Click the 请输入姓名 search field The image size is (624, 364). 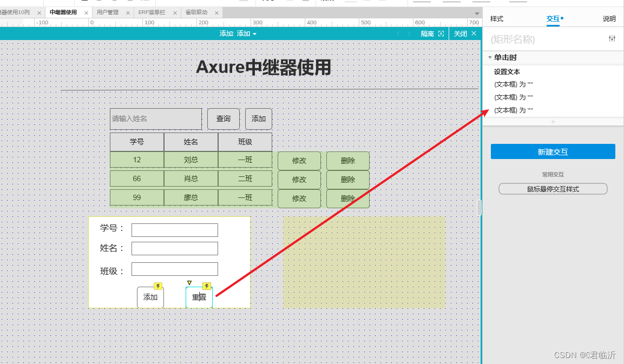point(156,118)
